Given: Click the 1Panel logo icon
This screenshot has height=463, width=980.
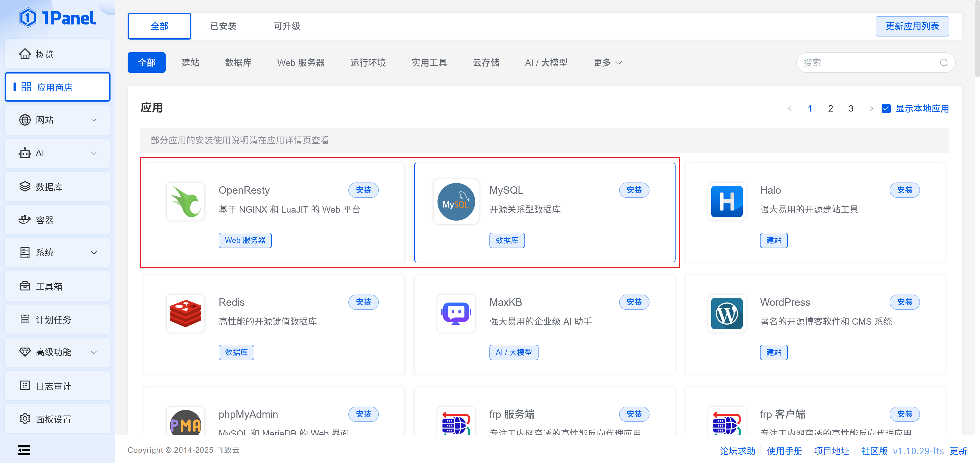Looking at the screenshot, I should coord(28,18).
